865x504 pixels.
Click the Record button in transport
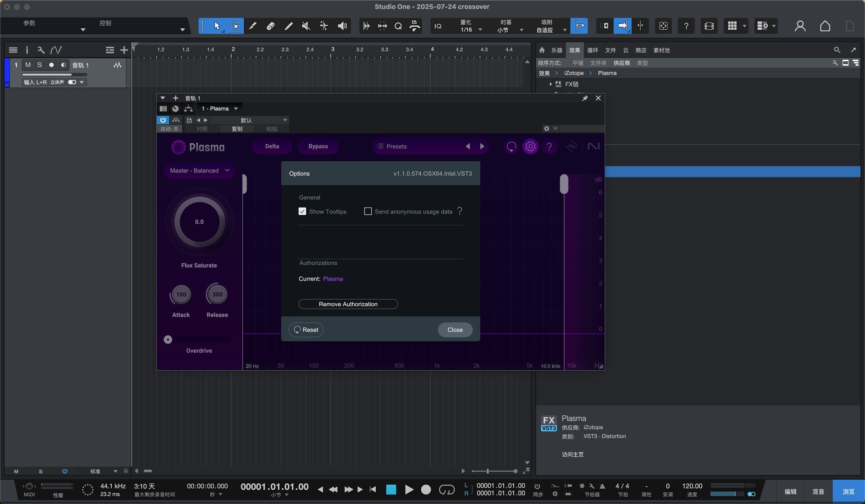[x=426, y=490]
